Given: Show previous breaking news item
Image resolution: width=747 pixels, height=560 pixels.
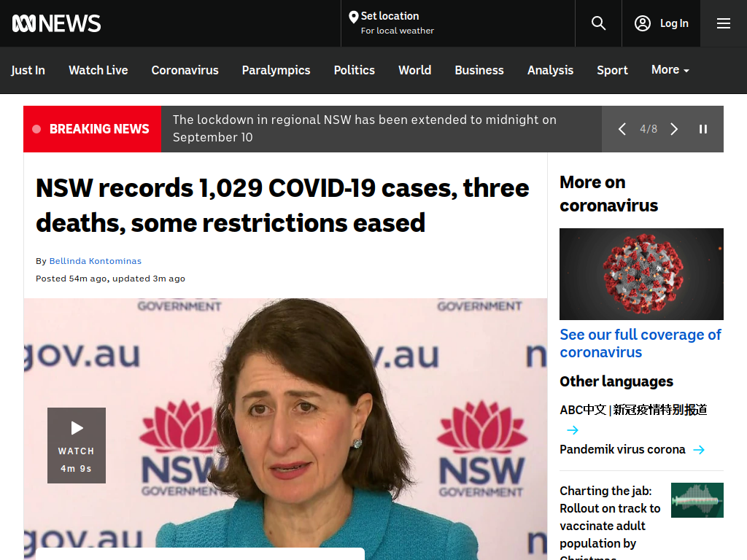Looking at the screenshot, I should click(622, 129).
